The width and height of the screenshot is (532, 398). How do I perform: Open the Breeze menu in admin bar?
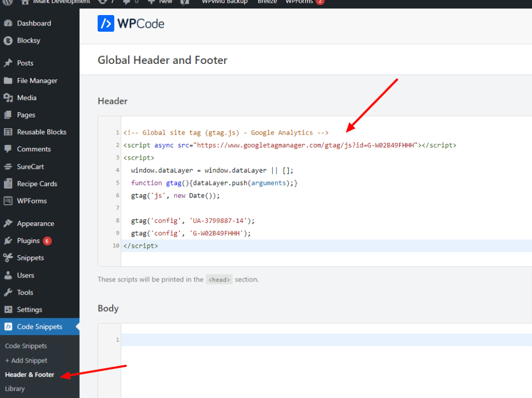click(x=267, y=2)
